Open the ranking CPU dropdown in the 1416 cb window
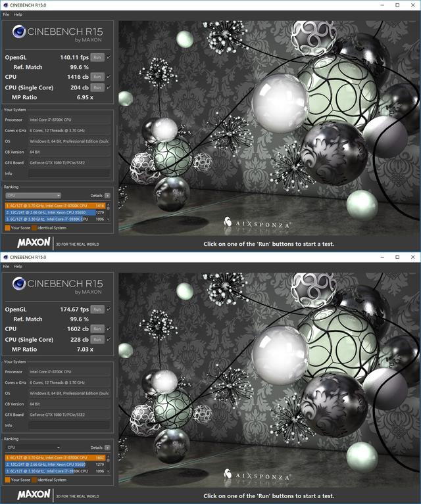This screenshot has height=504, width=421. click(x=33, y=195)
